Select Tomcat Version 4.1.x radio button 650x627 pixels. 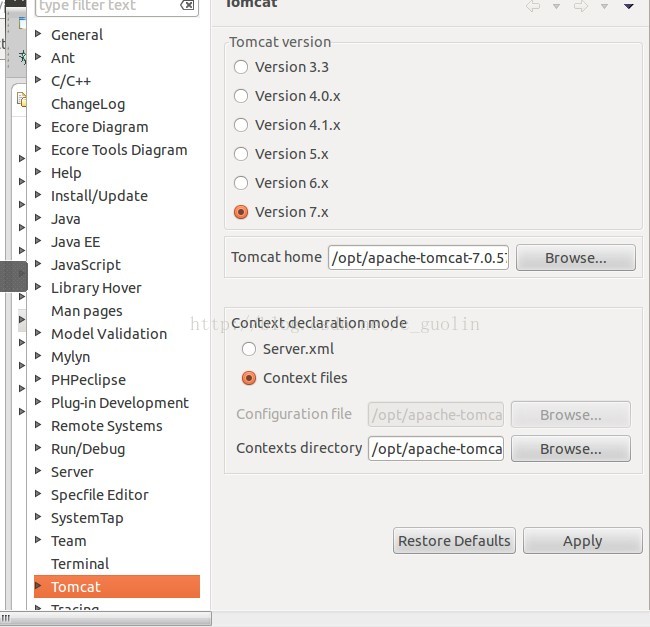[241, 125]
